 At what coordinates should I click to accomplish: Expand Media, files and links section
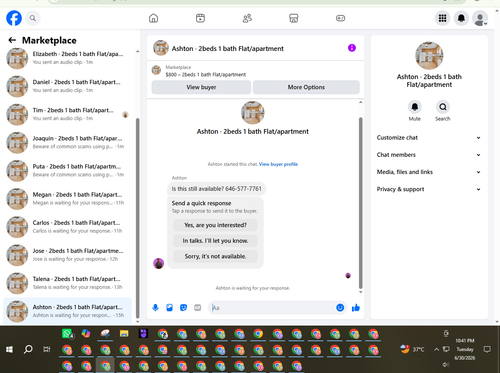429,172
